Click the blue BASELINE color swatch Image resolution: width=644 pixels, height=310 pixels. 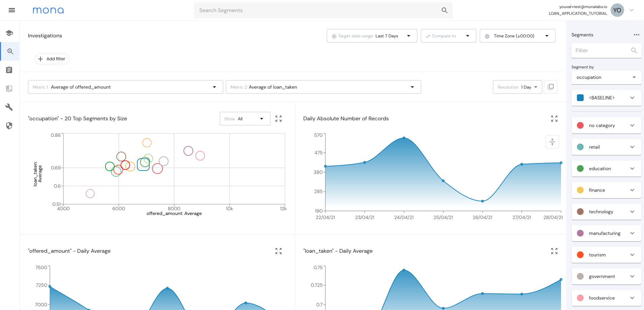(580, 98)
